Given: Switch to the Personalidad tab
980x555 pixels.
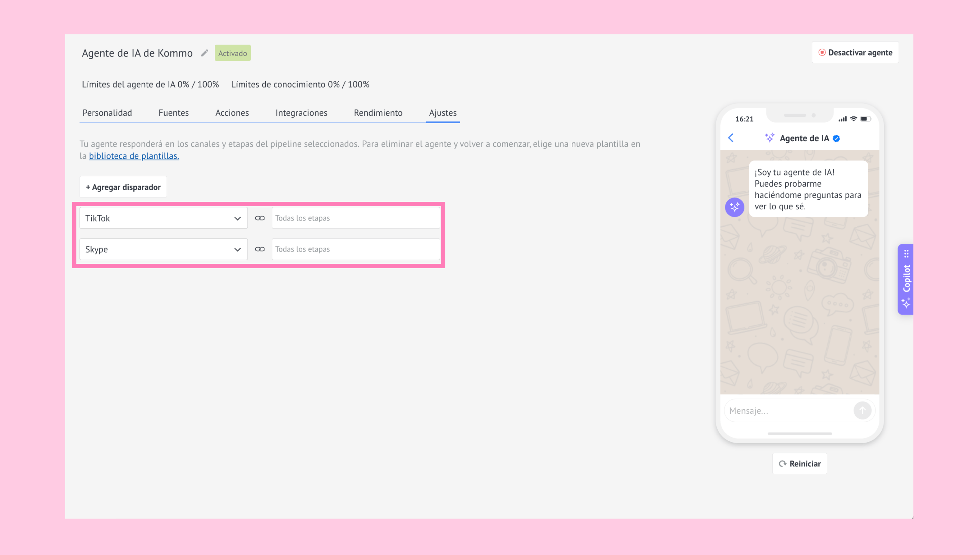Looking at the screenshot, I should (x=107, y=113).
